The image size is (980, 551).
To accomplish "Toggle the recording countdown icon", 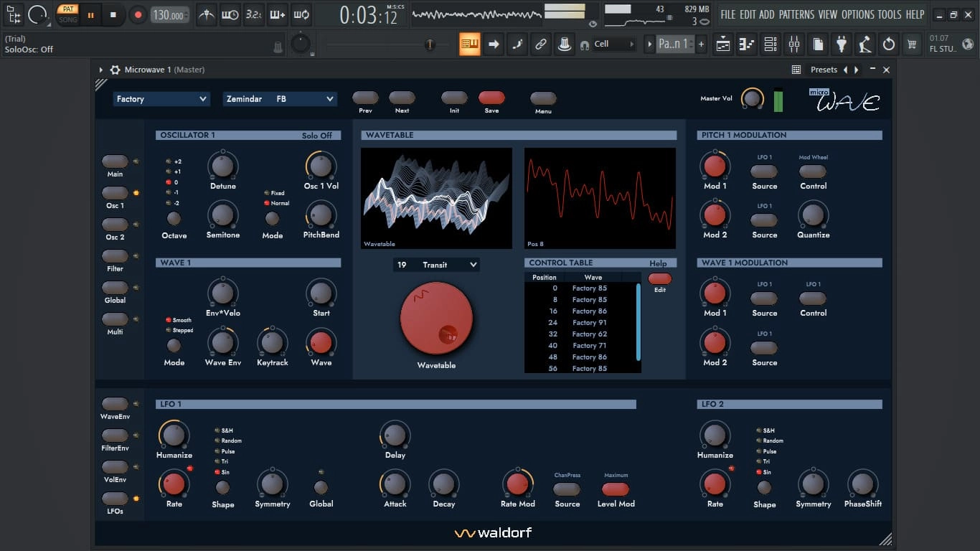I will pos(253,14).
